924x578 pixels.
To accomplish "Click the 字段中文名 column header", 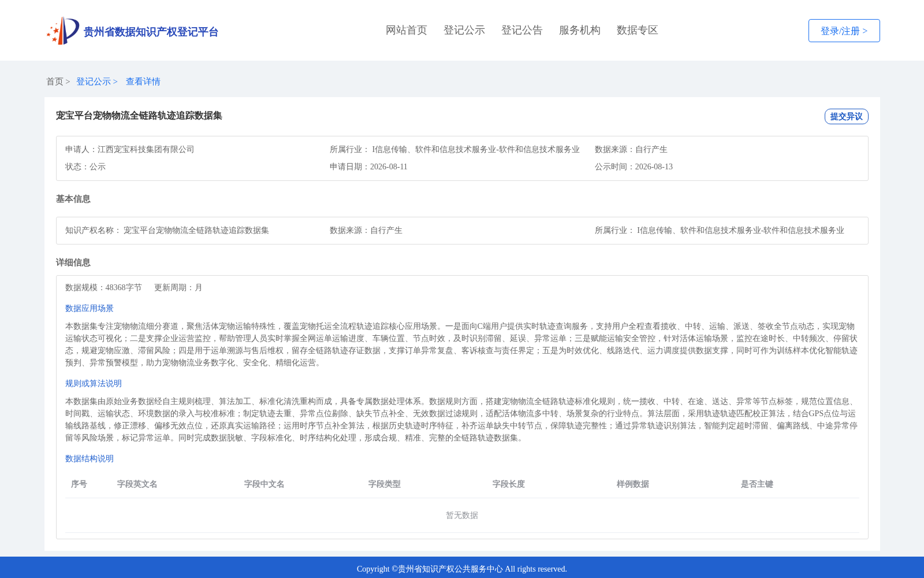I will click(x=264, y=484).
